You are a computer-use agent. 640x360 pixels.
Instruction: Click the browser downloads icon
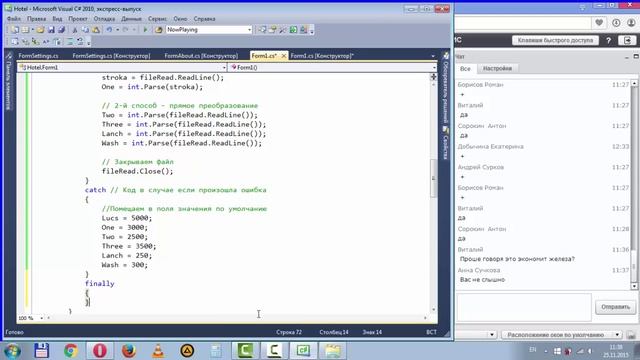[616, 23]
